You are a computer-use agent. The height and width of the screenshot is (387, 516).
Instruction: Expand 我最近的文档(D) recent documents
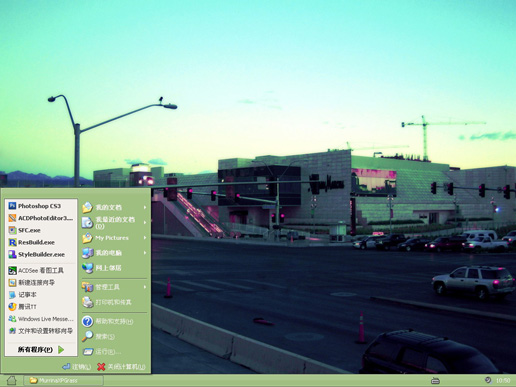point(114,222)
